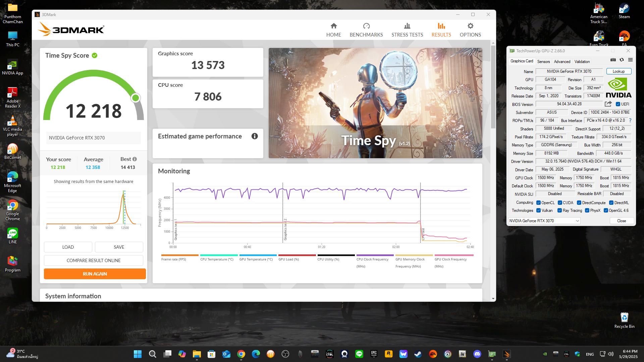Image resolution: width=644 pixels, height=362 pixels.
Task: Open the VLC media player desktop icon
Action: [x=12, y=126]
